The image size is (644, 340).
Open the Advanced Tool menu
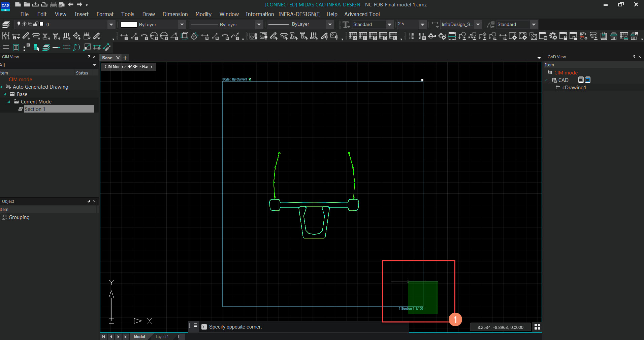tap(362, 14)
